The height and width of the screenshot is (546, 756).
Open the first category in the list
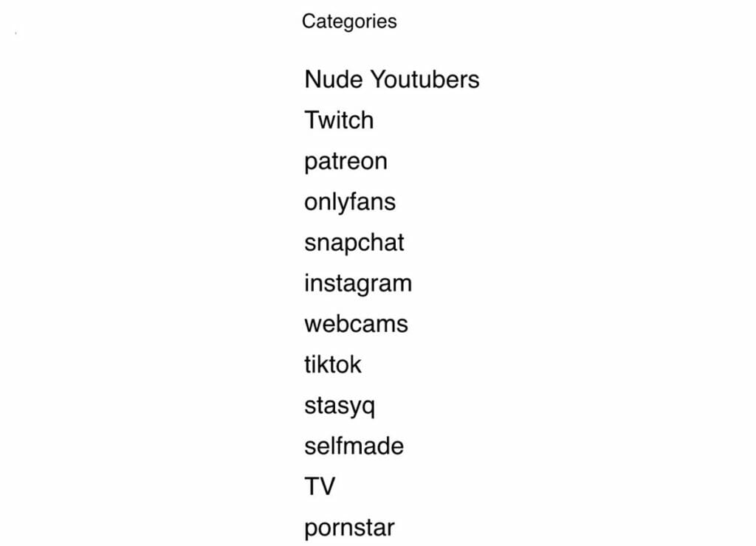pos(392,80)
